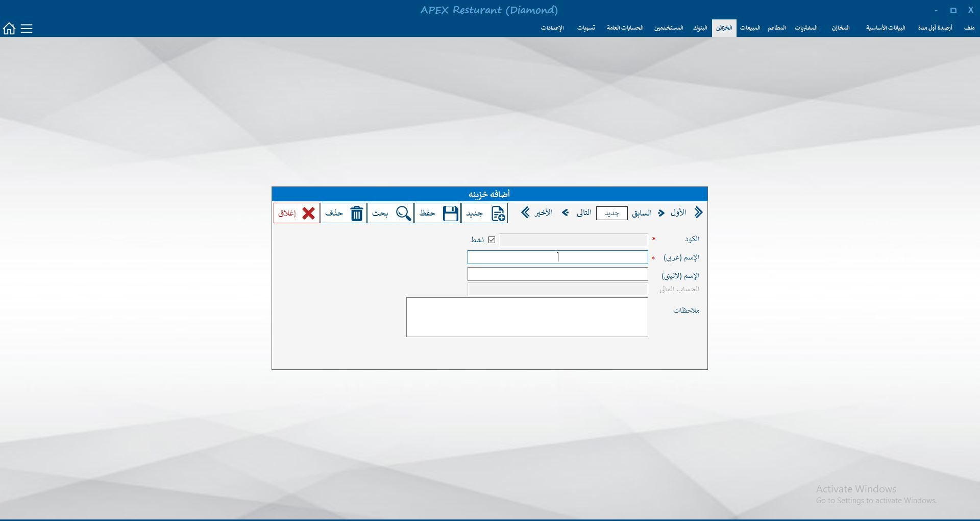Open the البيانات الأساسية menu
This screenshot has width=980, height=521.
point(885,28)
